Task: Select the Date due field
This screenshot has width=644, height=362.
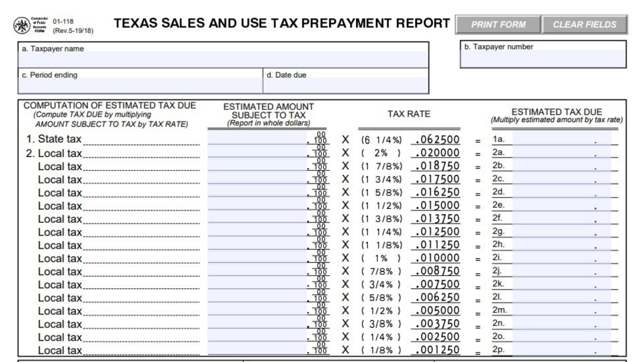Action: coord(346,85)
